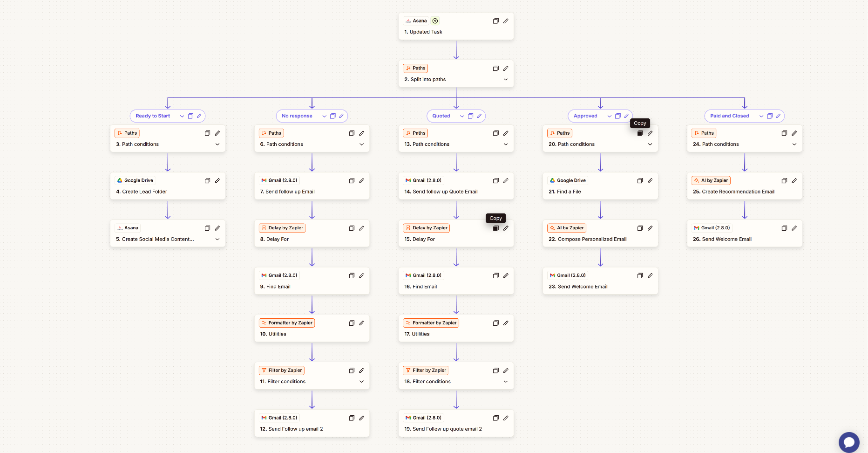Screen dimensions: 868x453
Task: Copy Send follow up Quote Email step
Action: click(495, 181)
